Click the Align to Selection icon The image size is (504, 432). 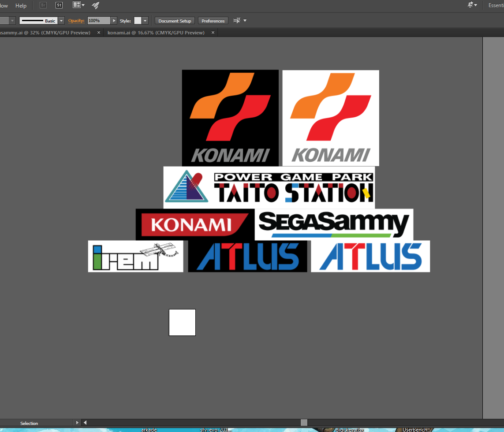pos(237,21)
